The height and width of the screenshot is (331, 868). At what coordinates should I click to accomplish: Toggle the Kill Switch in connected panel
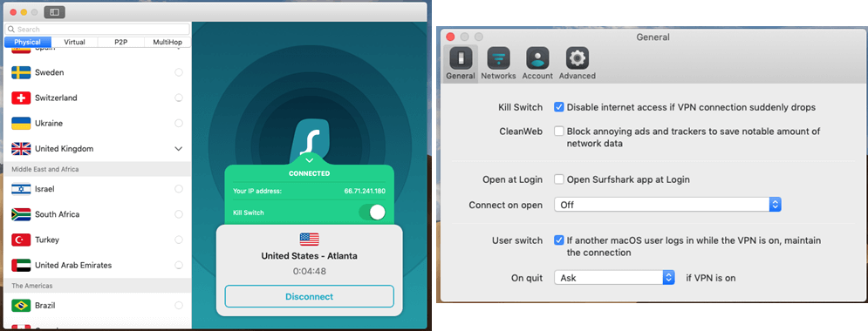click(x=372, y=213)
